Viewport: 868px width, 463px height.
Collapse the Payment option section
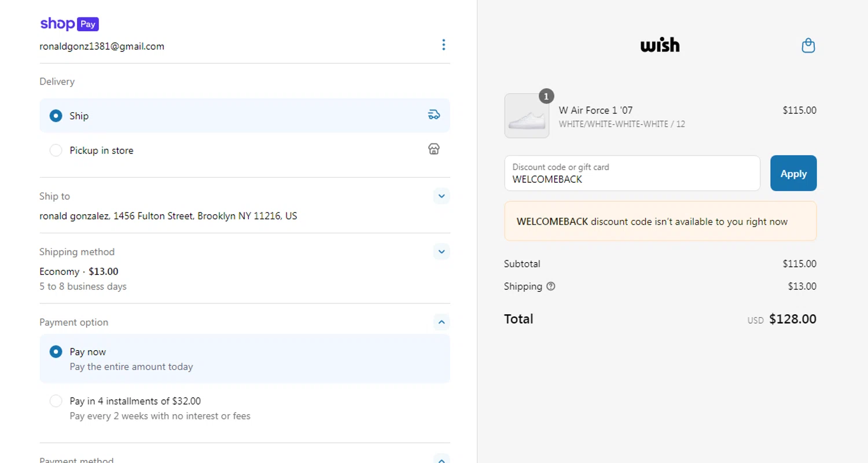442,322
